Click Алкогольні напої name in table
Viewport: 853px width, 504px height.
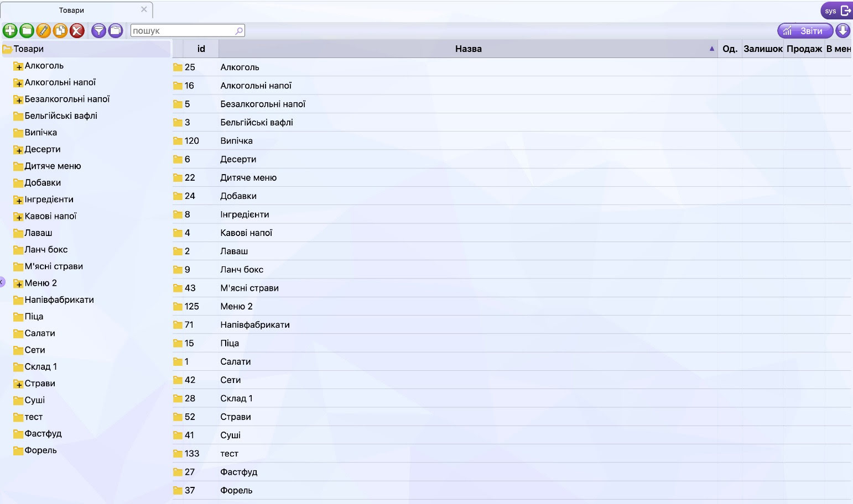(256, 86)
